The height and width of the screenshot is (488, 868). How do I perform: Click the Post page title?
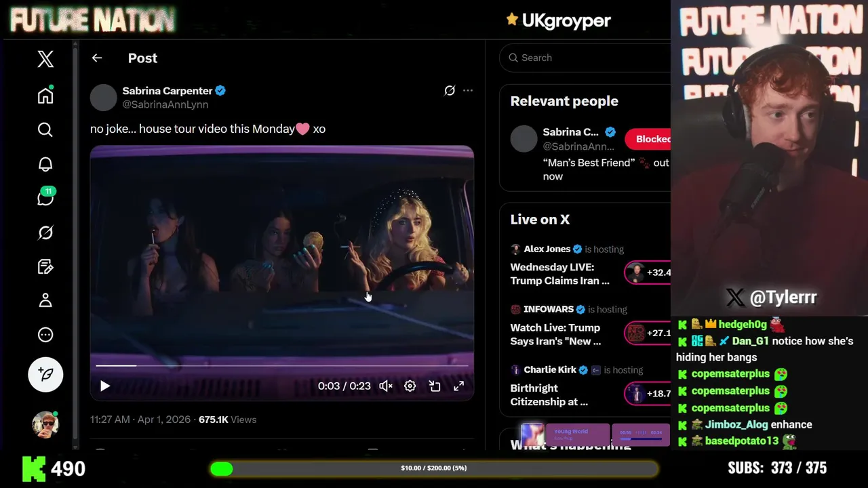tap(142, 58)
